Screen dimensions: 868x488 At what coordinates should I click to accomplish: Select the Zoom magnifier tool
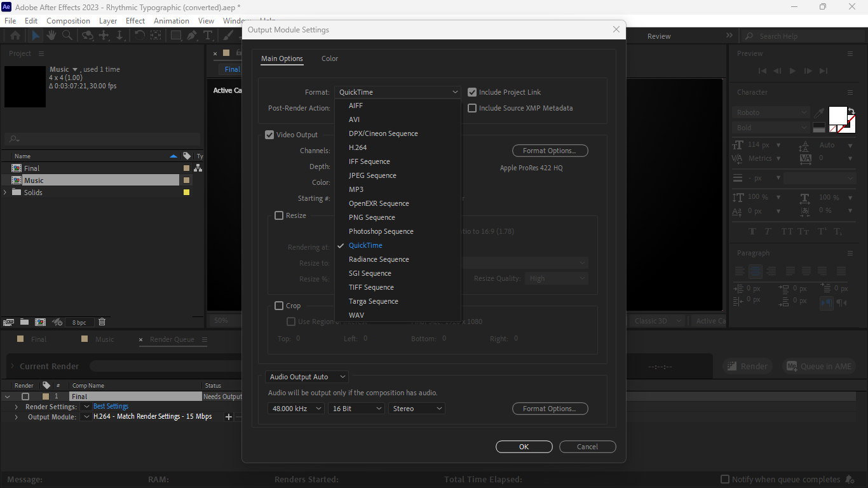tap(67, 36)
